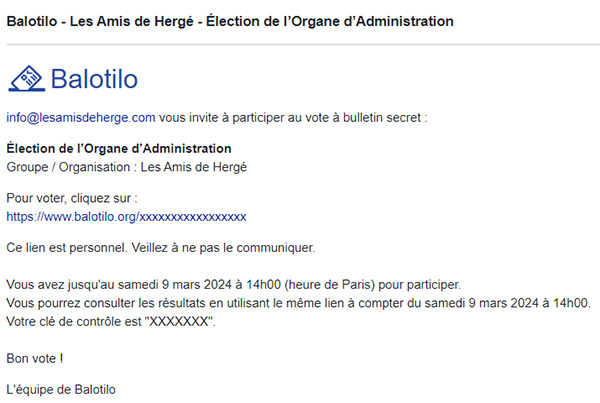600x403 pixels.
Task: Click the 'Ce lien est personnel' warning sentence
Action: [x=161, y=248]
